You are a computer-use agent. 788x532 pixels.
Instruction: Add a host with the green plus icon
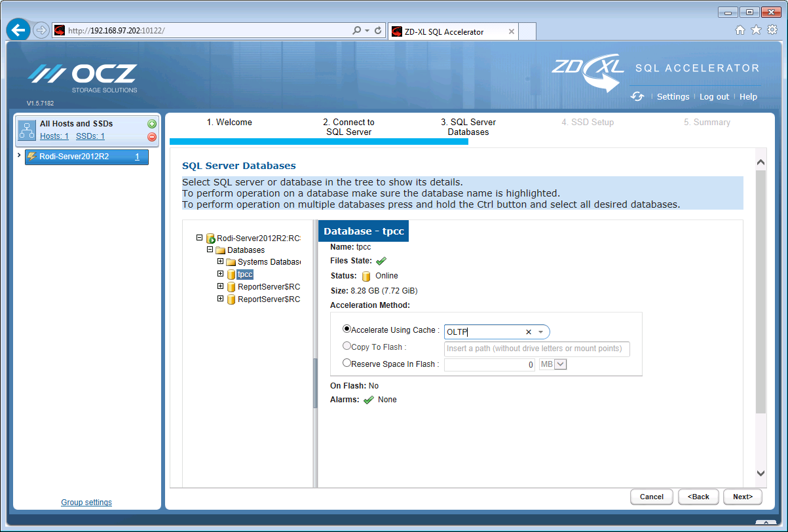tap(152, 124)
